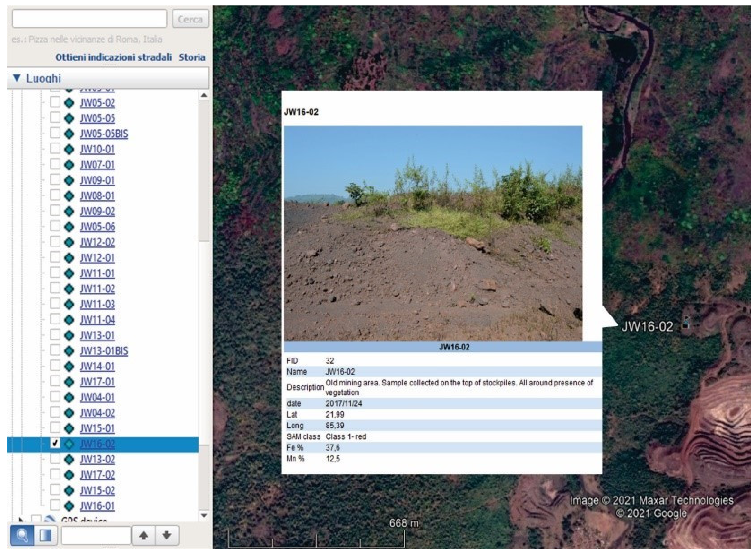Click the placemark icon next to JW12-02

coord(69,243)
